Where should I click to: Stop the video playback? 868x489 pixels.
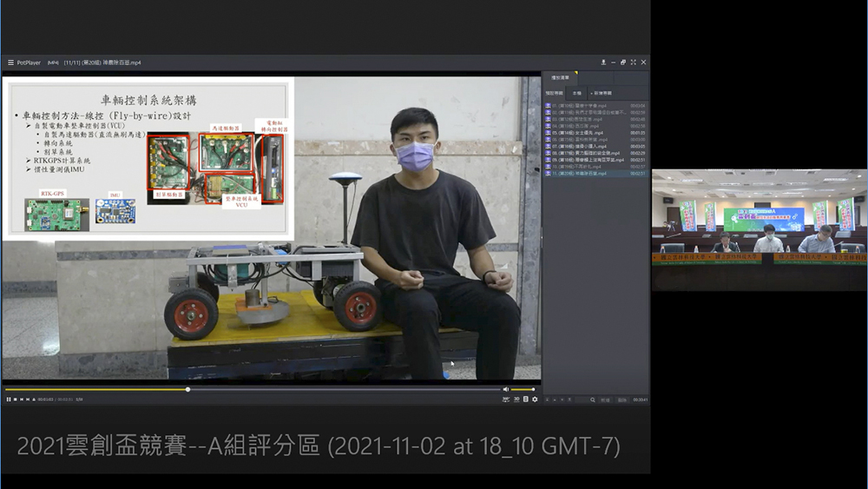click(x=15, y=399)
